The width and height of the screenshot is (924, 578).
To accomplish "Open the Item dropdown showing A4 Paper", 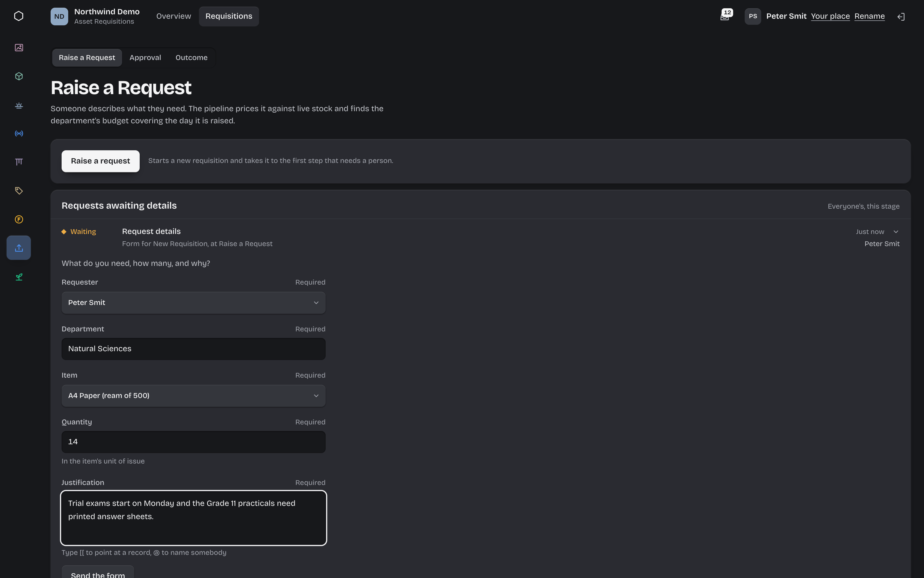I will tap(194, 396).
